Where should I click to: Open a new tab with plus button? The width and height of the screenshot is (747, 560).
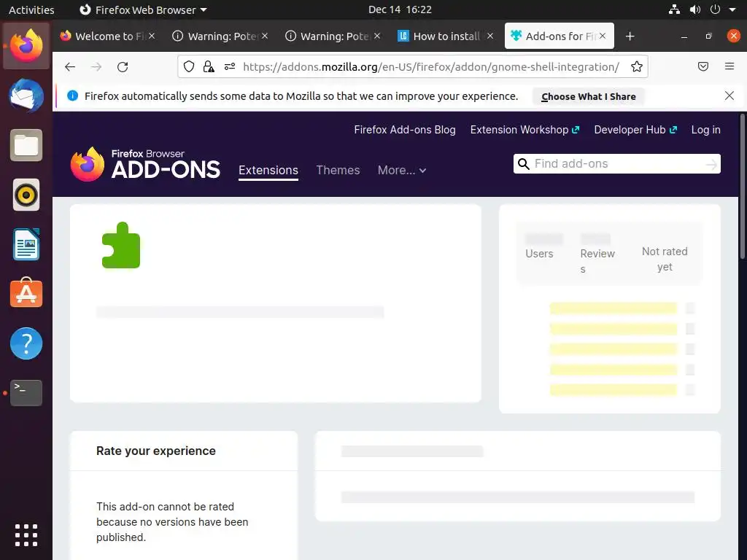pos(630,36)
